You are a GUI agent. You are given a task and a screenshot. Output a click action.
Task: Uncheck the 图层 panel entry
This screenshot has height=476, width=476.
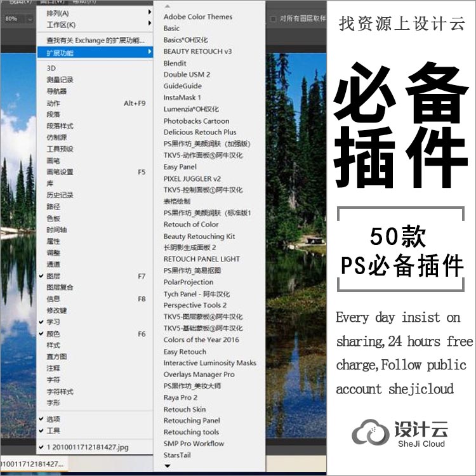tap(95, 276)
